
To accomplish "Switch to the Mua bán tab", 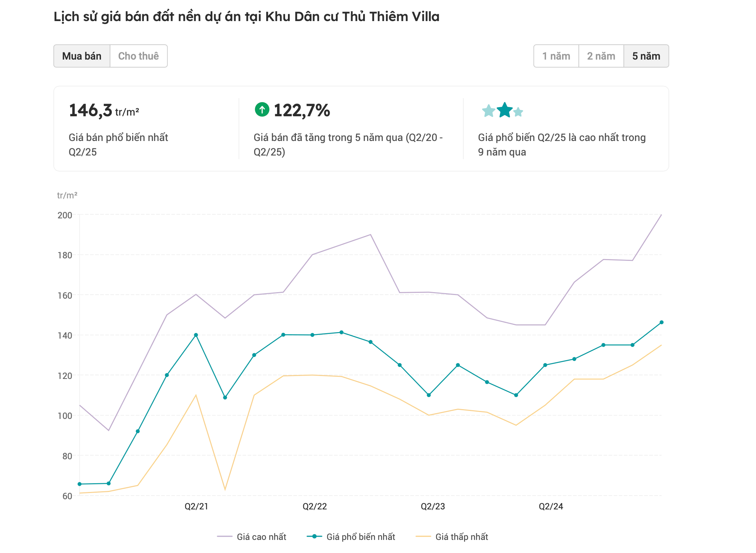I will coord(82,56).
